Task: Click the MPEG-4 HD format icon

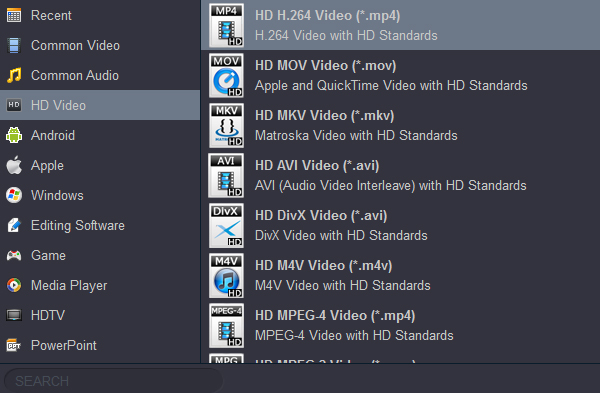Action: point(226,326)
